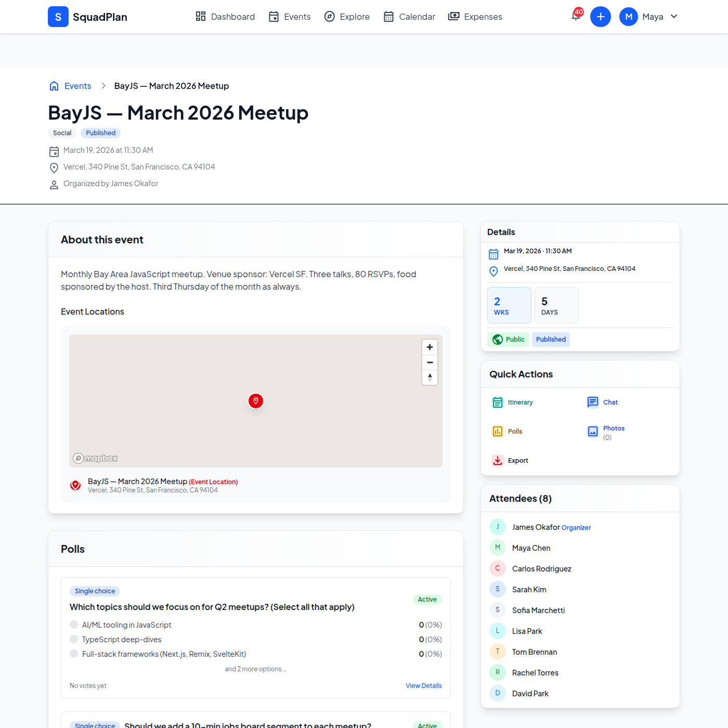Reset map bearing with the compass control
Image resolution: width=728 pixels, height=728 pixels.
(430, 378)
